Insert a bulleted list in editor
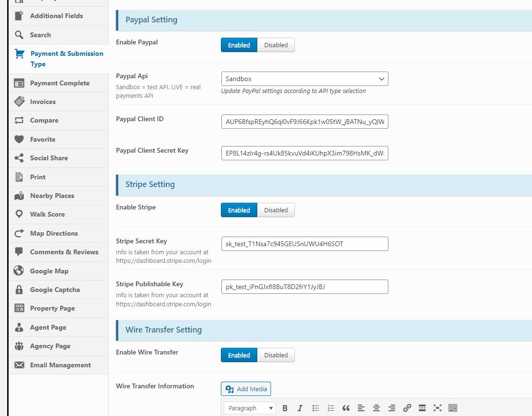This screenshot has width=532, height=416. (x=315, y=408)
